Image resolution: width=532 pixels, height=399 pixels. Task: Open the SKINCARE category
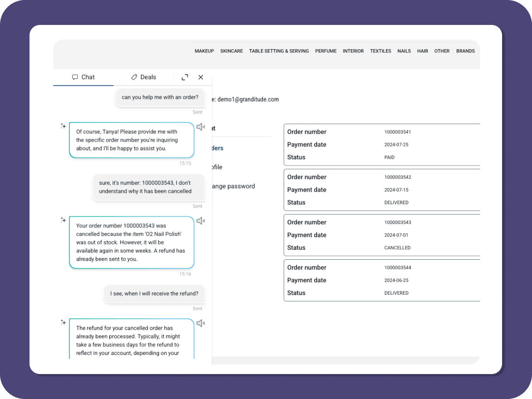point(232,51)
